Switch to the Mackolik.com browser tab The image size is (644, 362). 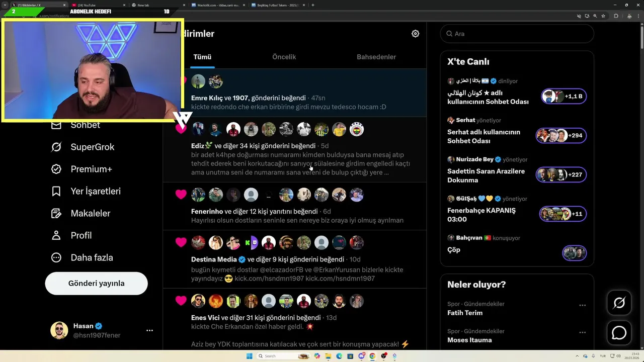point(218,5)
